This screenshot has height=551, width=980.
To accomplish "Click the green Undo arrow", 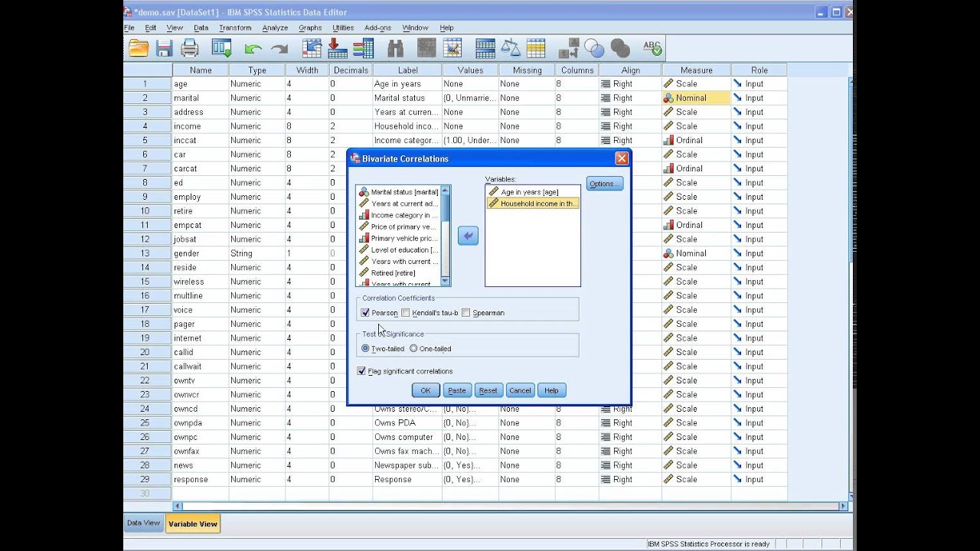I will click(253, 49).
